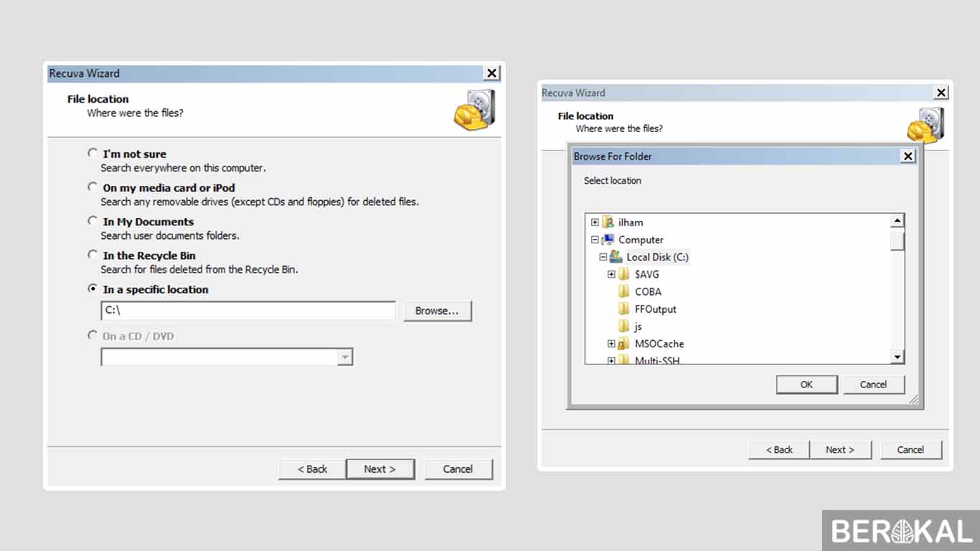Select the js folder icon
The height and width of the screenshot is (551, 980).
[x=625, y=326]
